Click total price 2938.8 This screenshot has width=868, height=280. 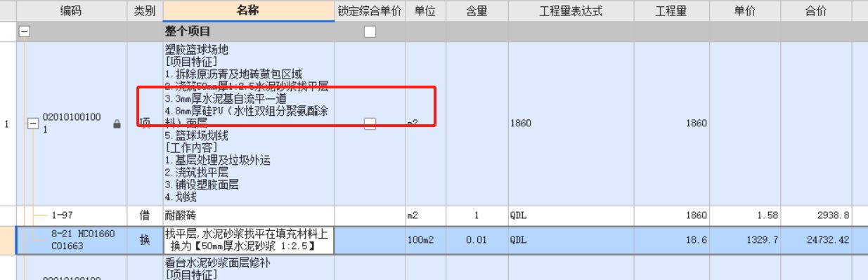[816, 216]
